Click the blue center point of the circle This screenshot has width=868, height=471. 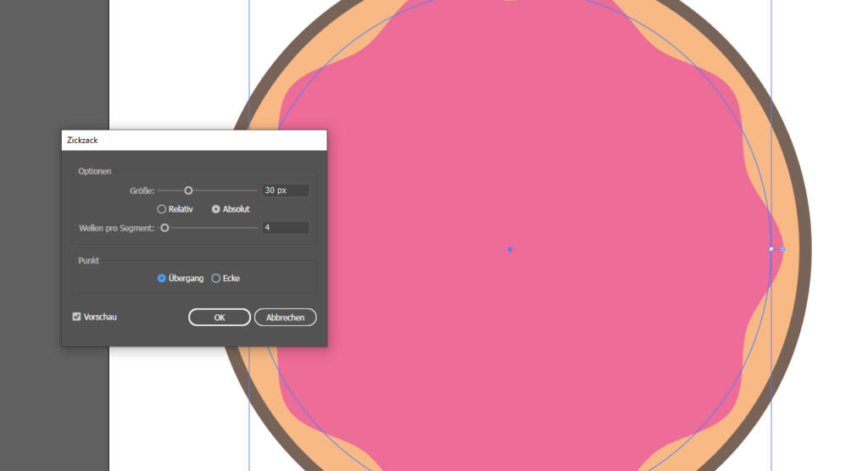[509, 249]
